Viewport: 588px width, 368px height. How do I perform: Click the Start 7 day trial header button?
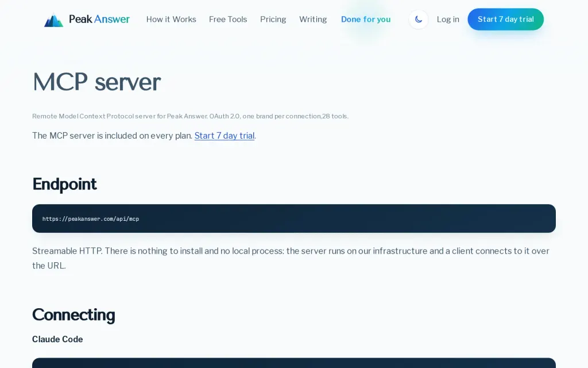pyautogui.click(x=505, y=19)
